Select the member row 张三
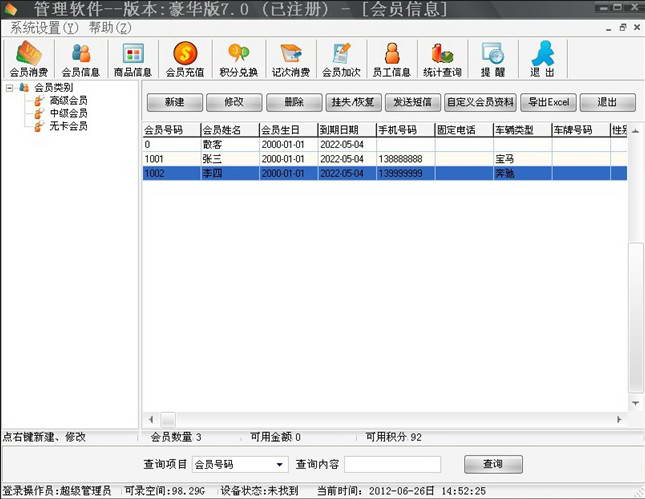Screen dimensions: 645x499 [x=385, y=159]
